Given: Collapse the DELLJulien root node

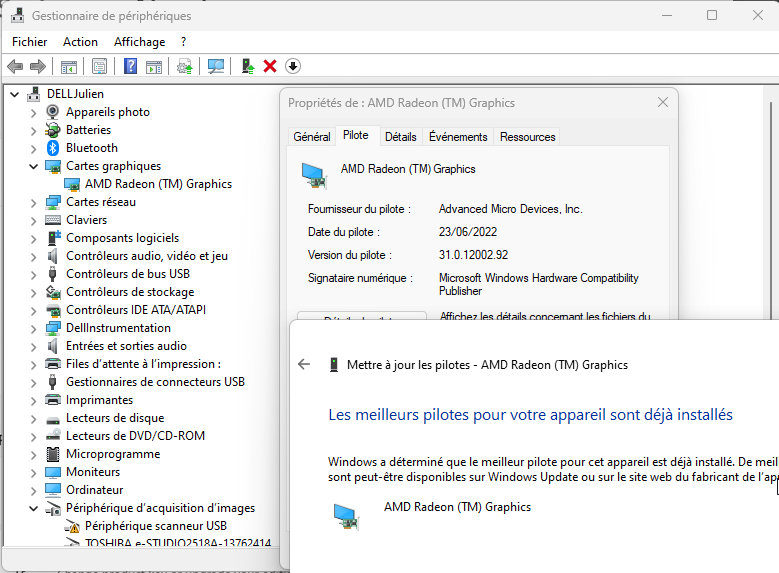Looking at the screenshot, I should click(15, 94).
